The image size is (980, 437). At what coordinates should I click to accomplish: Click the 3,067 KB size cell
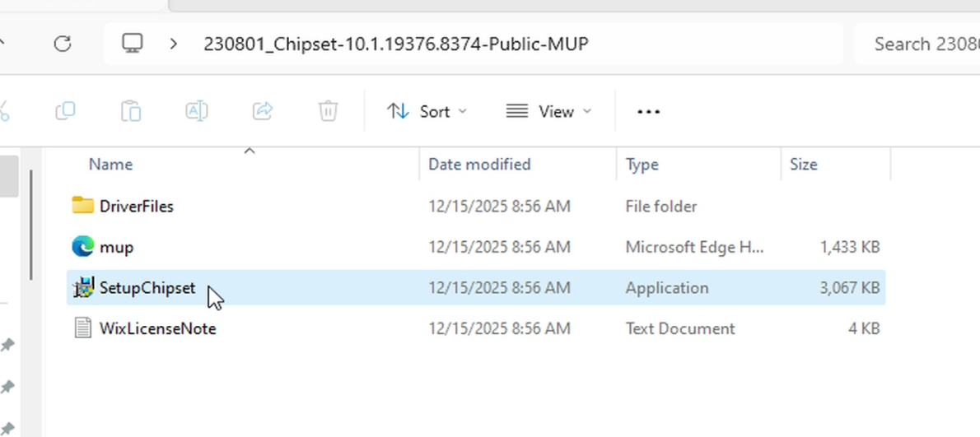[849, 288]
